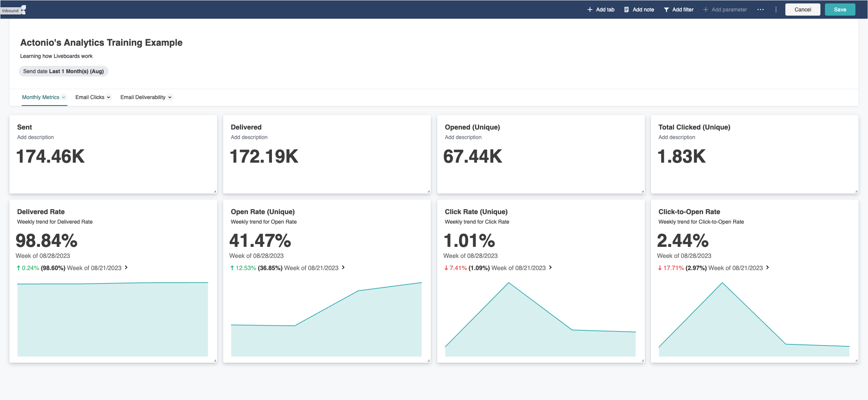Expand Delivered Rate comparison chevron
Screen dimensions: 868x400
click(126, 267)
